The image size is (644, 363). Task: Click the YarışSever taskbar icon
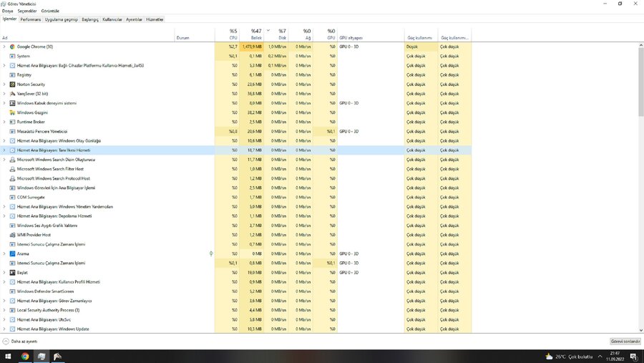pyautogui.click(x=57, y=357)
